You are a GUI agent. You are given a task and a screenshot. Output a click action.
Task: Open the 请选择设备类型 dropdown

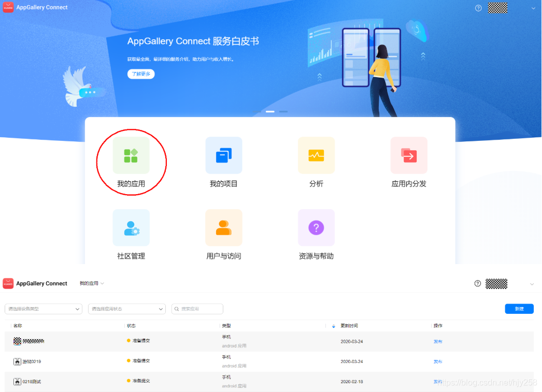click(x=44, y=309)
